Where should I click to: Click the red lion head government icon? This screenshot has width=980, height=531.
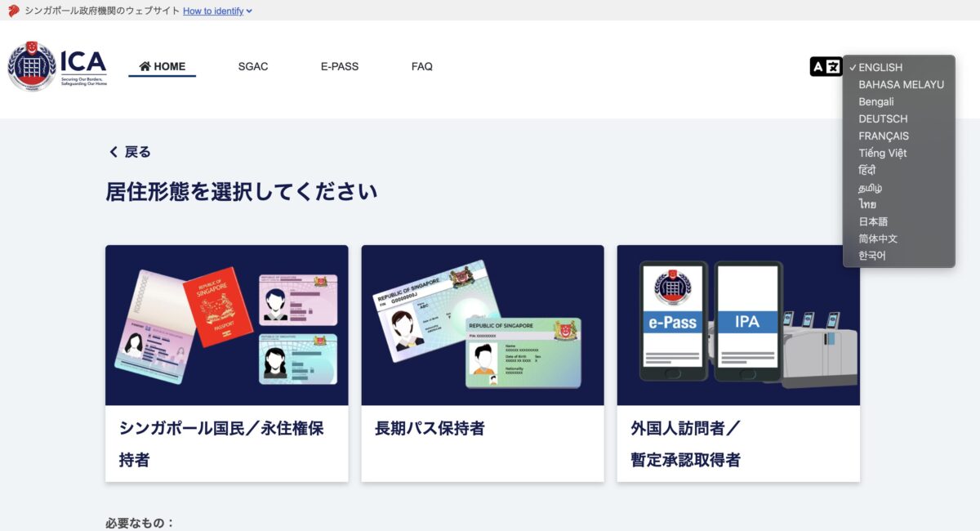point(13,11)
